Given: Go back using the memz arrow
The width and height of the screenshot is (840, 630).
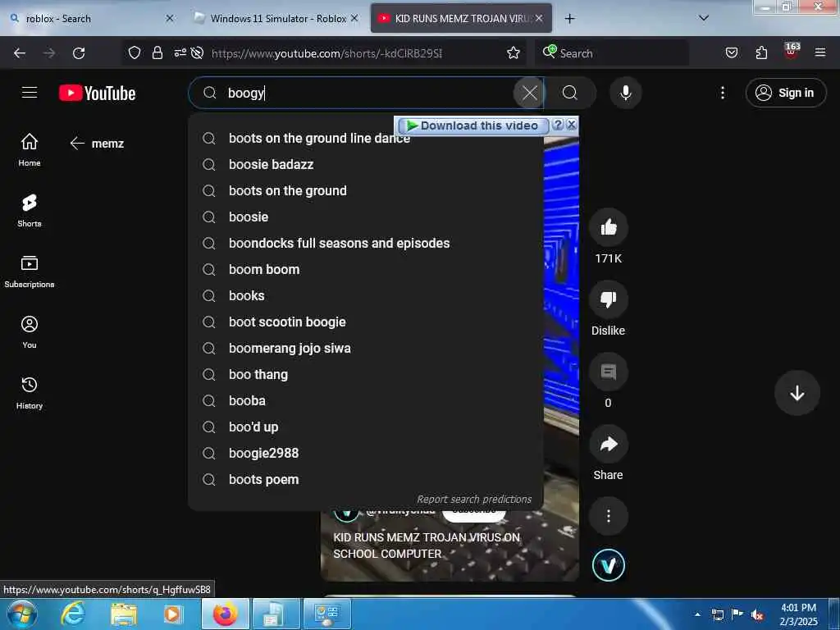Looking at the screenshot, I should point(77,143).
